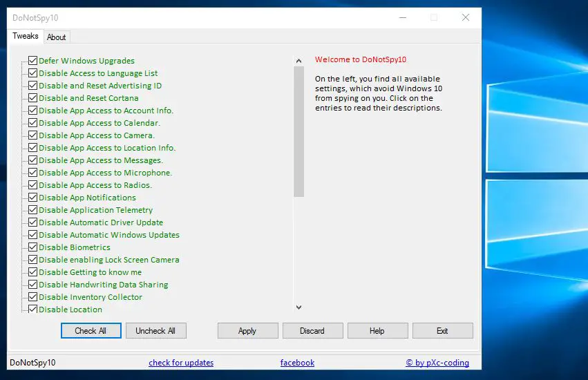
Task: Switch to the About tab
Action: coord(56,37)
